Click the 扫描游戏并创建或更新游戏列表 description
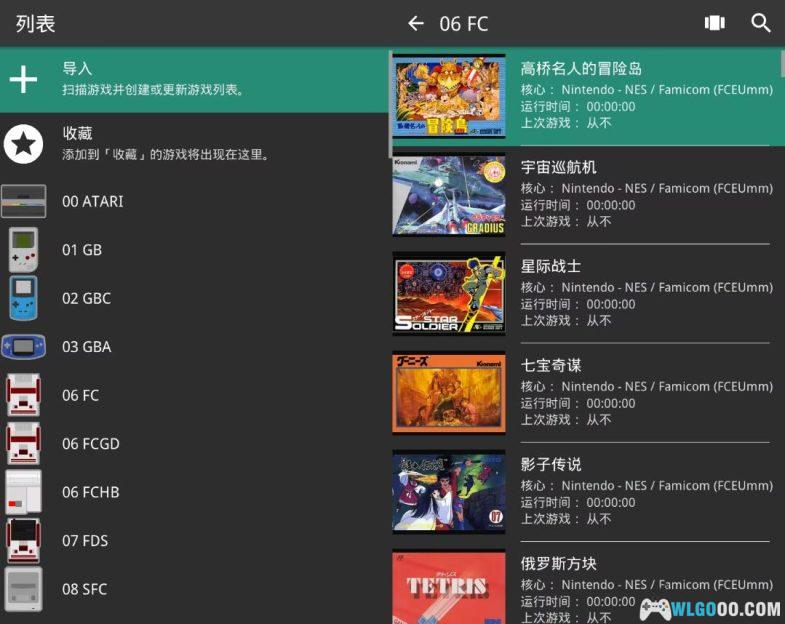 point(153,90)
